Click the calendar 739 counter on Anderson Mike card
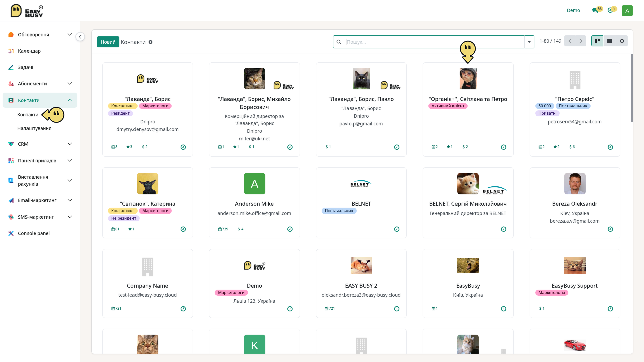Screen dimensions: 644x362 click(x=223, y=229)
